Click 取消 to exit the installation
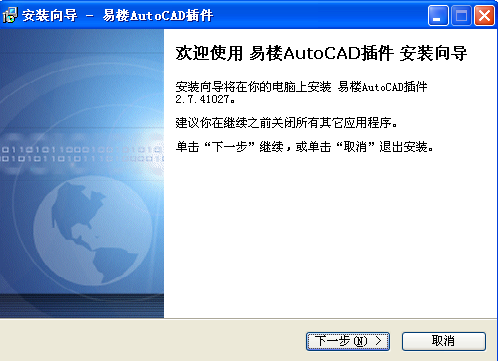Viewport: 498px width, 361px height. pyautogui.click(x=443, y=341)
